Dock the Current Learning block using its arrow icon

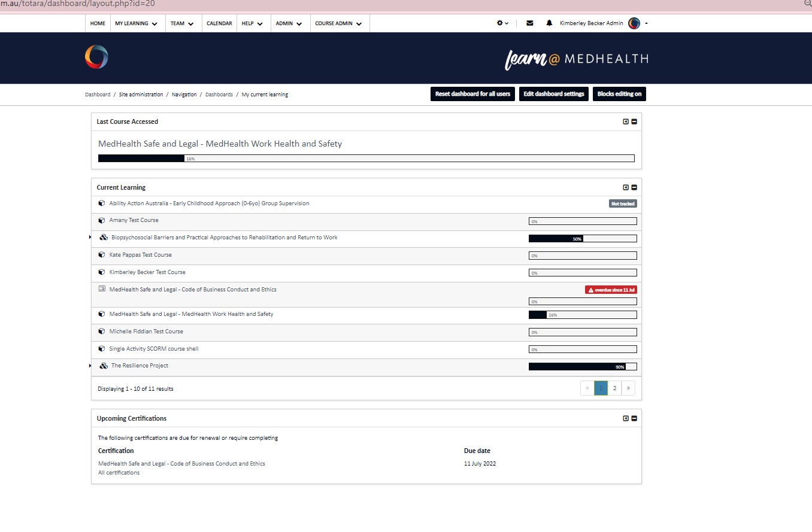626,187
